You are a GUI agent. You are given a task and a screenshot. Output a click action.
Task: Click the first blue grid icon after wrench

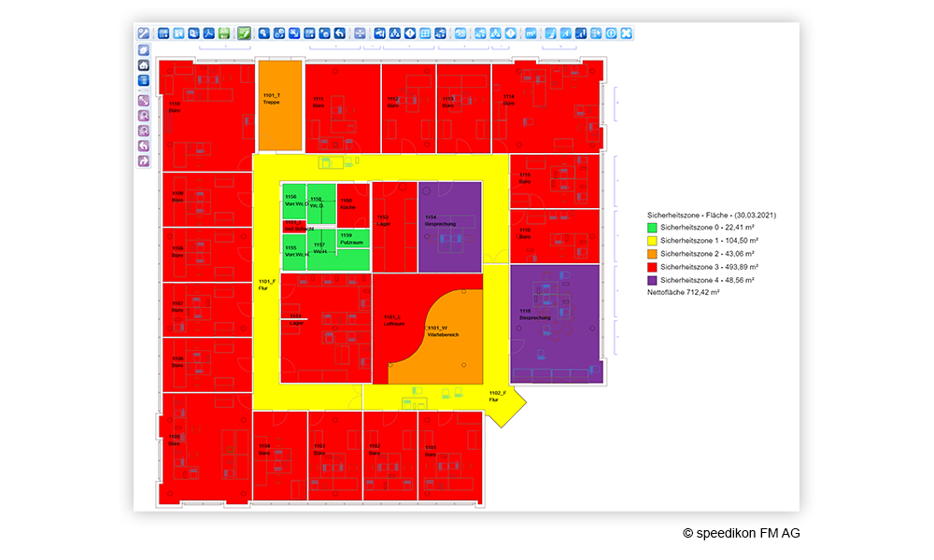click(163, 34)
